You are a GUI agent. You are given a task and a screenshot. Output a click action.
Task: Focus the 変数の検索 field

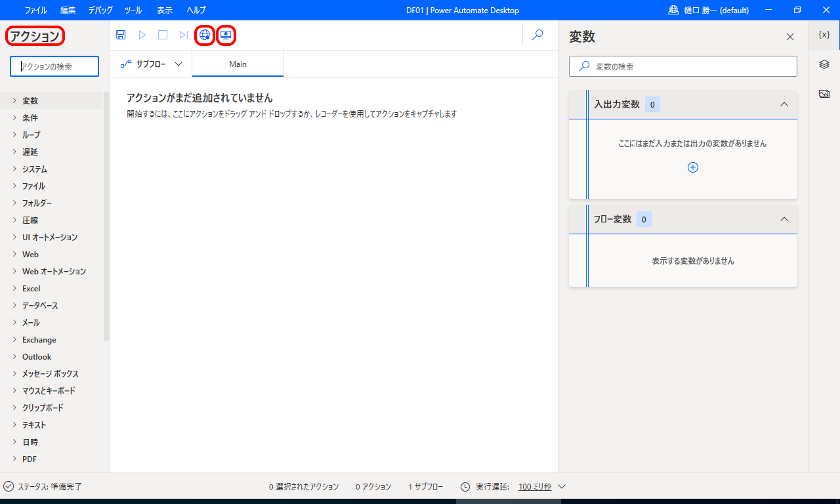tap(683, 66)
